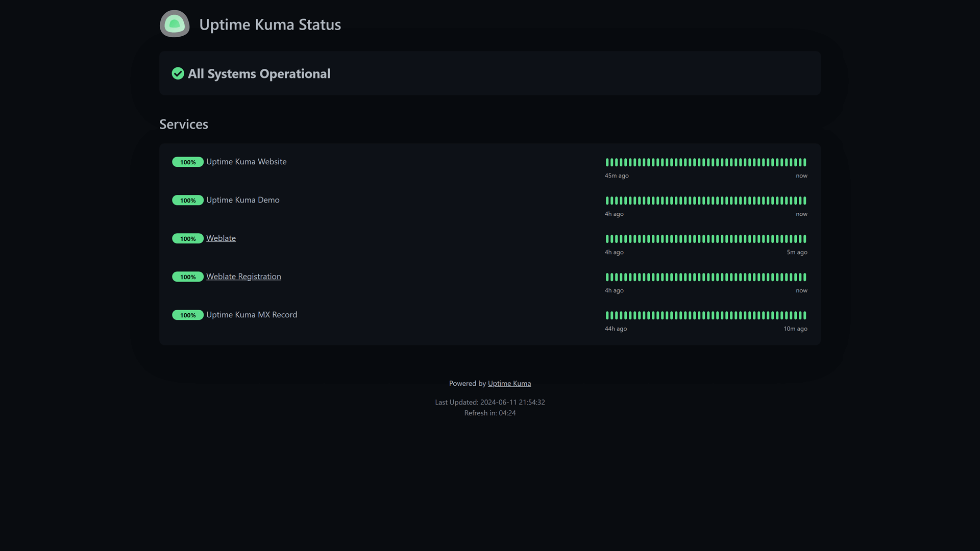
Task: Select the 100% badge for Uptime Kuma MX Record
Action: 188,315
